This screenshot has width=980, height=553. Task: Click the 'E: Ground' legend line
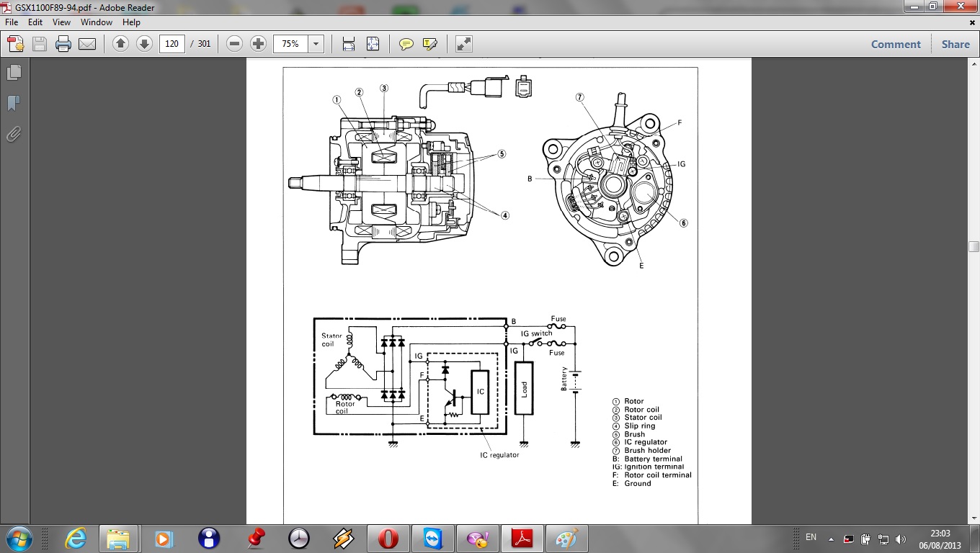click(x=631, y=483)
